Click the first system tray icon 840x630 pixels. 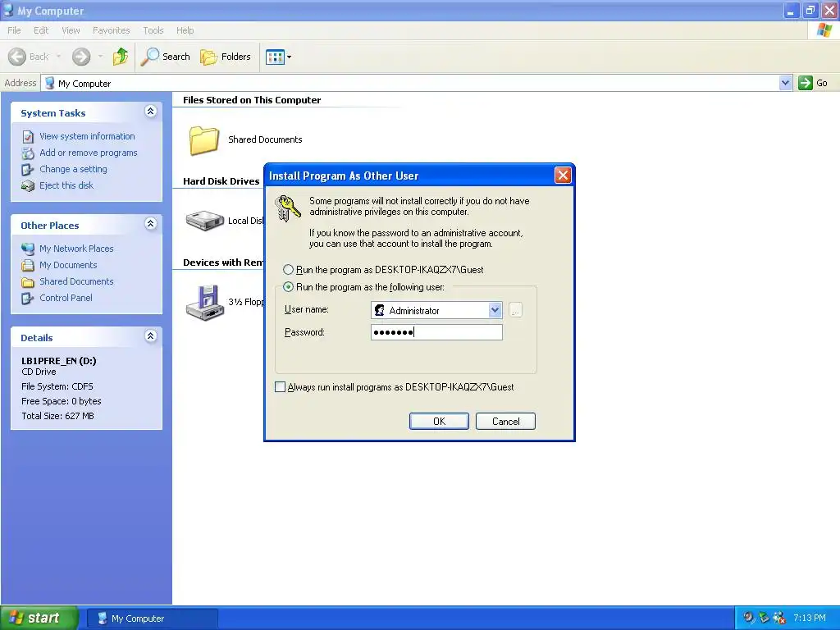(748, 618)
